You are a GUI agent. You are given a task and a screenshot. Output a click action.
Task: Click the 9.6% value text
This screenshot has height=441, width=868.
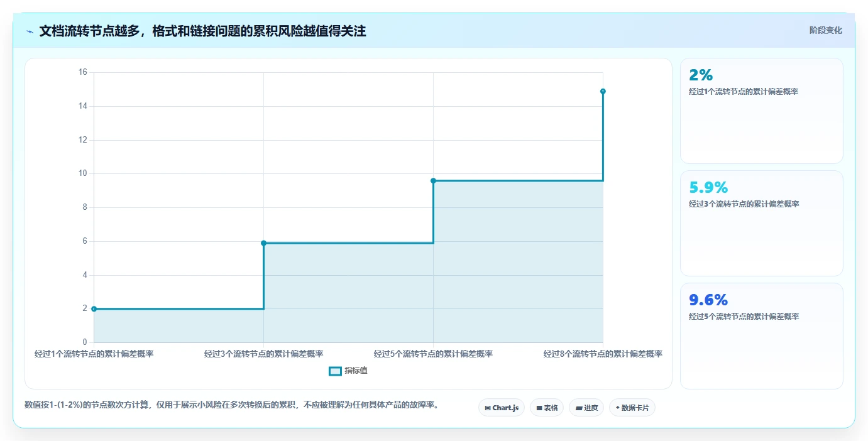pos(708,300)
